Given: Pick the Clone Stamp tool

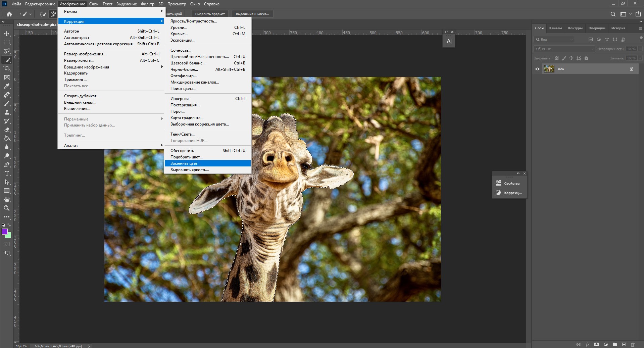Looking at the screenshot, I should coord(7,112).
